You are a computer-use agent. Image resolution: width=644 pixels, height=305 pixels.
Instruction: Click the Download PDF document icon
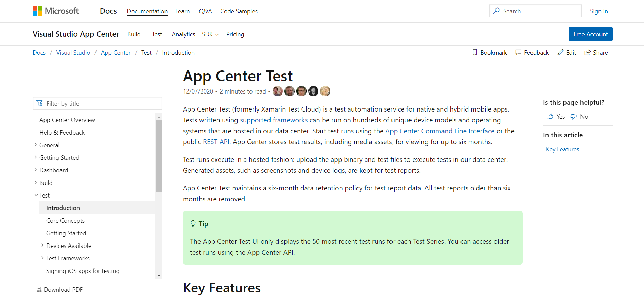tap(39, 289)
